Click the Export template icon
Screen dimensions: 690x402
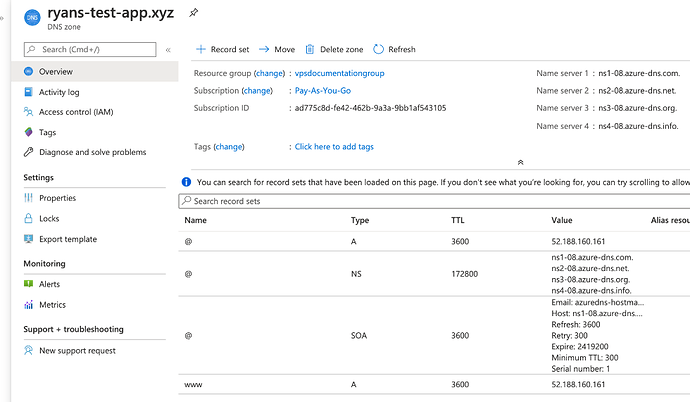[29, 239]
